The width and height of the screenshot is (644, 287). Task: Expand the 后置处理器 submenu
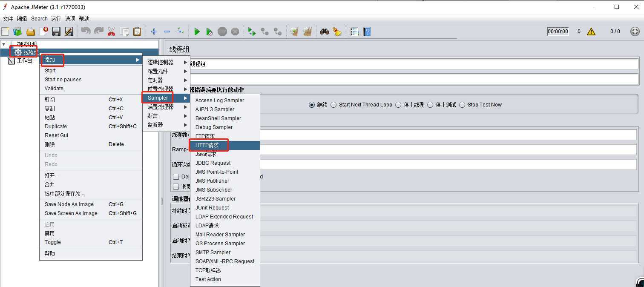(x=167, y=107)
